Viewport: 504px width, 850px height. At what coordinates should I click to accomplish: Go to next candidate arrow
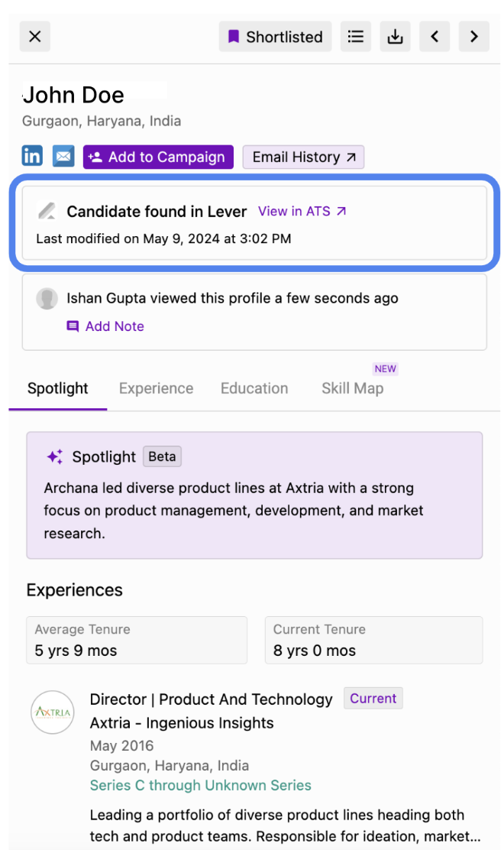point(474,37)
